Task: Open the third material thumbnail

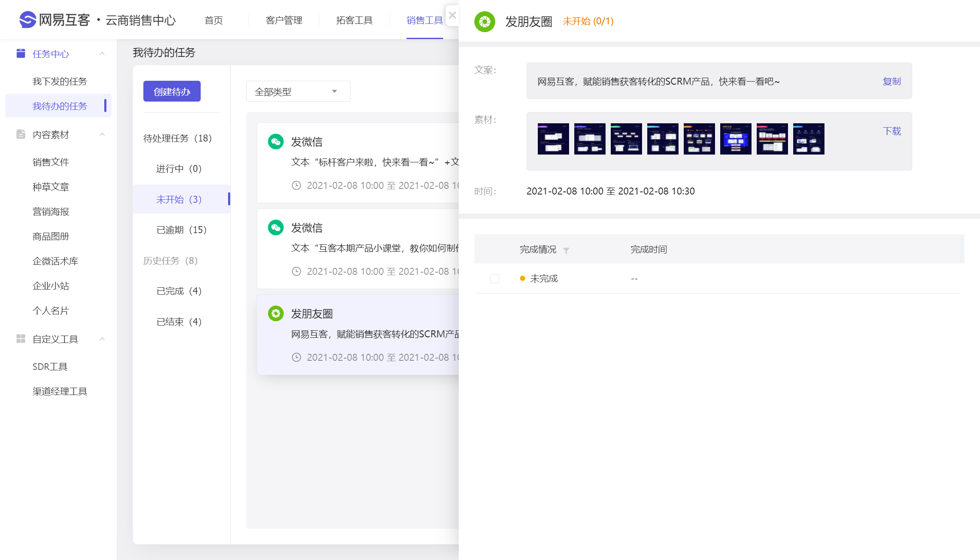Action: (x=626, y=138)
